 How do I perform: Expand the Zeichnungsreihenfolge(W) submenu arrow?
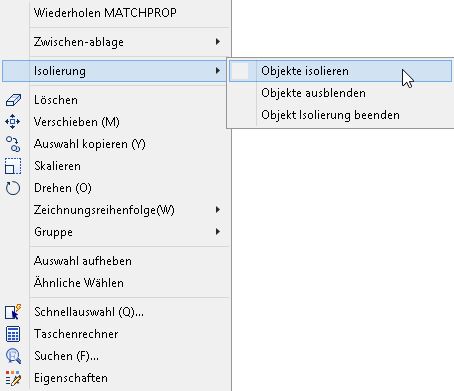pos(218,210)
